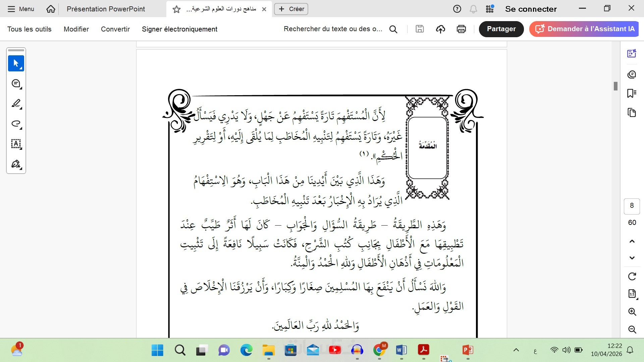Viewport: 644px width, 362px height.
Task: Click the rotate page icon
Action: [632, 277]
